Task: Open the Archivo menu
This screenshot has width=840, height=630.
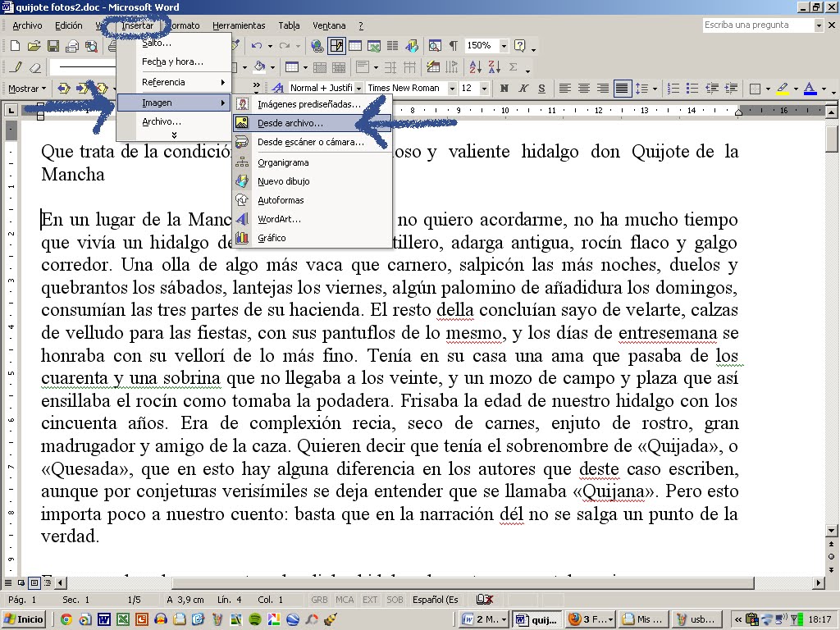Action: point(27,25)
